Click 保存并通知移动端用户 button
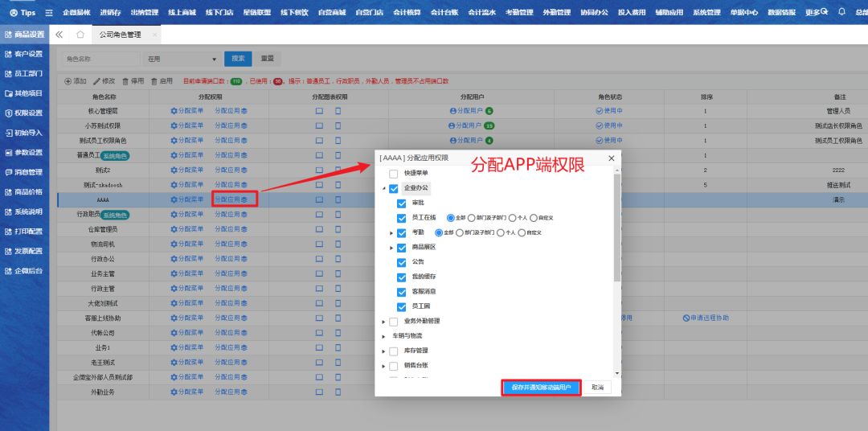The height and width of the screenshot is (431, 868). click(541, 387)
